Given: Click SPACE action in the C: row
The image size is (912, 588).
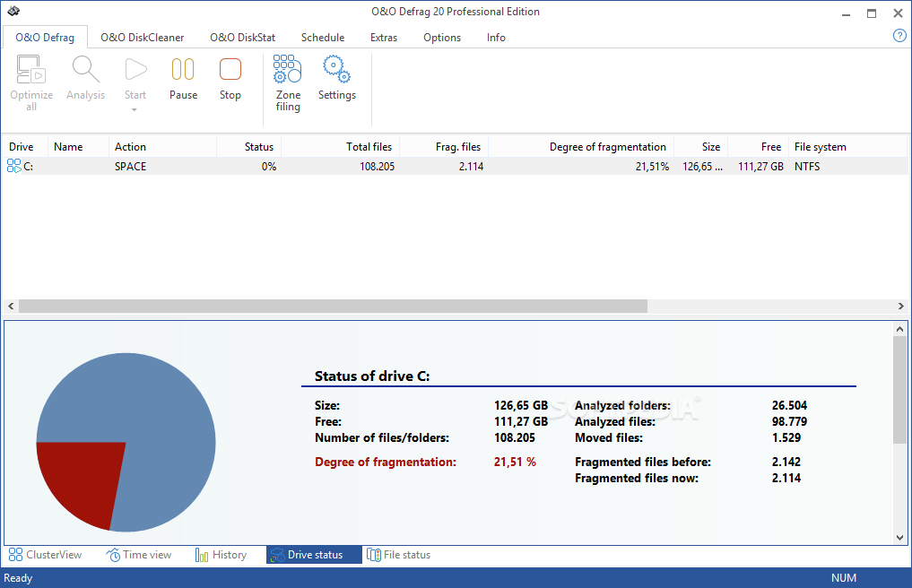Looking at the screenshot, I should 130,167.
